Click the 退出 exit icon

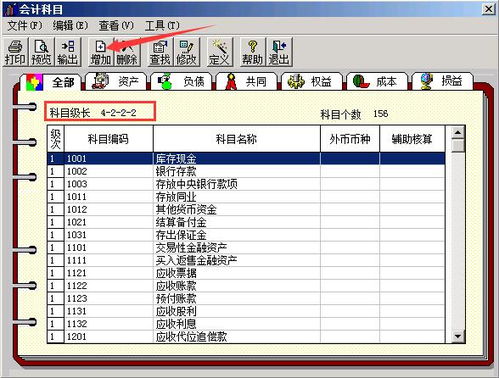pyautogui.click(x=279, y=52)
